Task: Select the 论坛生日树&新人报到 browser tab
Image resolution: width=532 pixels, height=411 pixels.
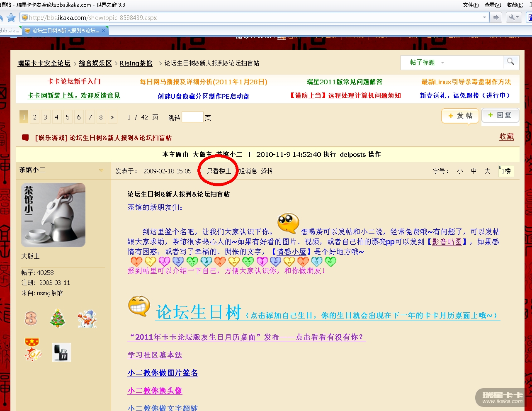Action: click(65, 30)
